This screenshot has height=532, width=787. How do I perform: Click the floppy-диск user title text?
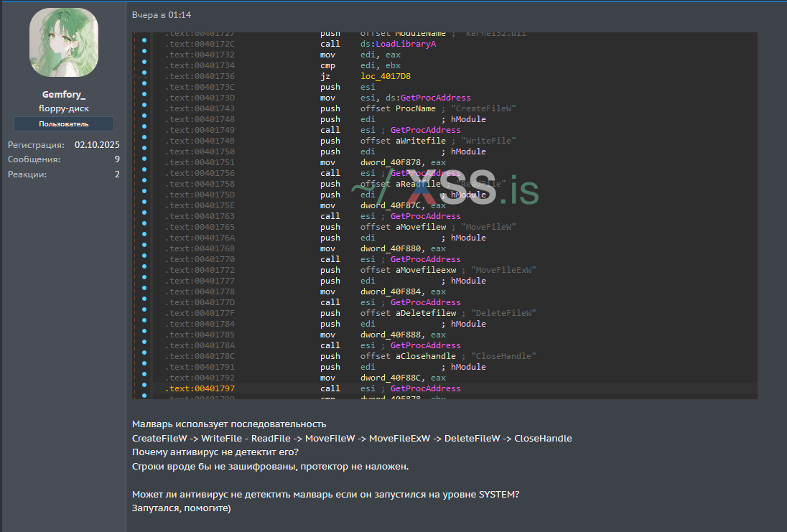click(x=64, y=108)
